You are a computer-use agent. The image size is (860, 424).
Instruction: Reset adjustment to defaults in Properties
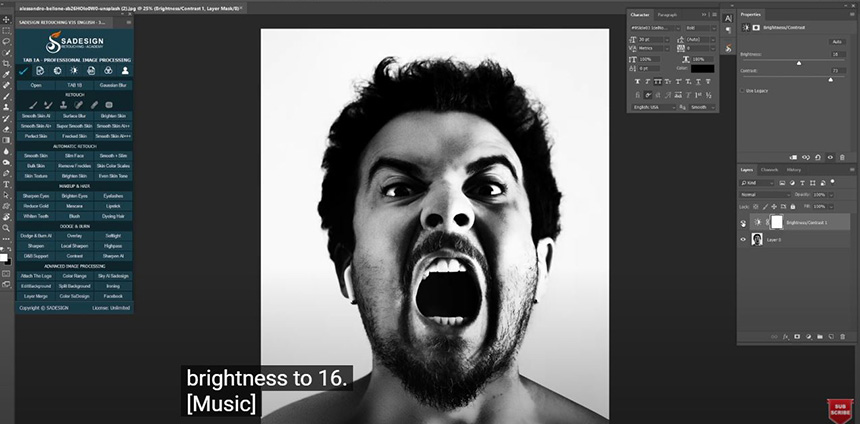818,157
